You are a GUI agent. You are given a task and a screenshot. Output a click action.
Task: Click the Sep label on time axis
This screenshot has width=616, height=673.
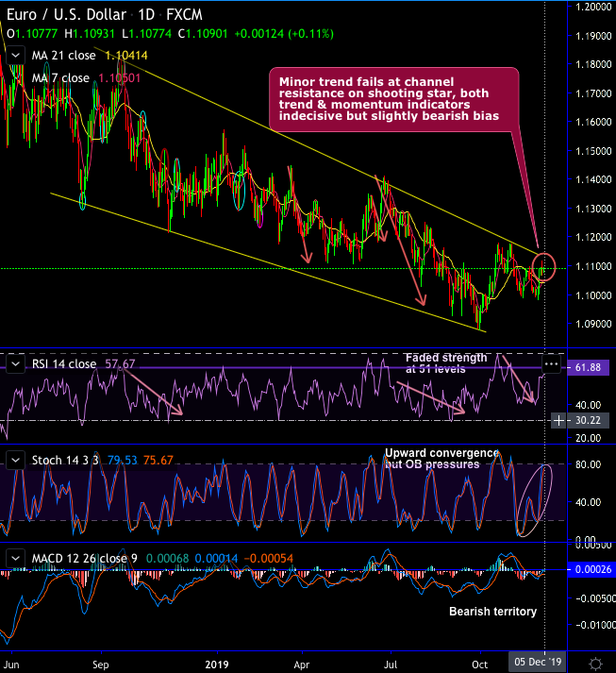tap(100, 665)
